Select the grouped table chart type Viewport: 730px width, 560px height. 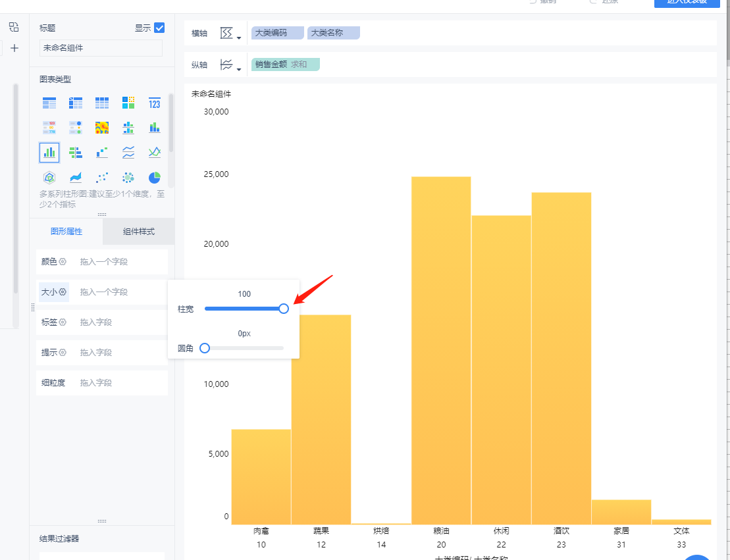(x=49, y=103)
